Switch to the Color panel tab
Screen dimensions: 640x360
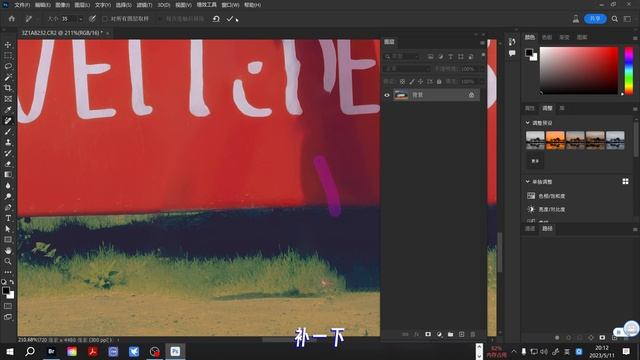tap(530, 37)
